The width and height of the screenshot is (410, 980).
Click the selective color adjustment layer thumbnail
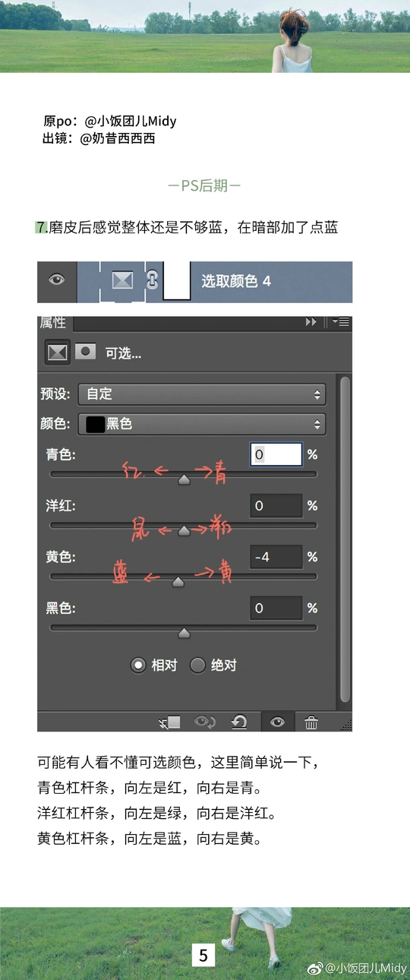click(122, 280)
